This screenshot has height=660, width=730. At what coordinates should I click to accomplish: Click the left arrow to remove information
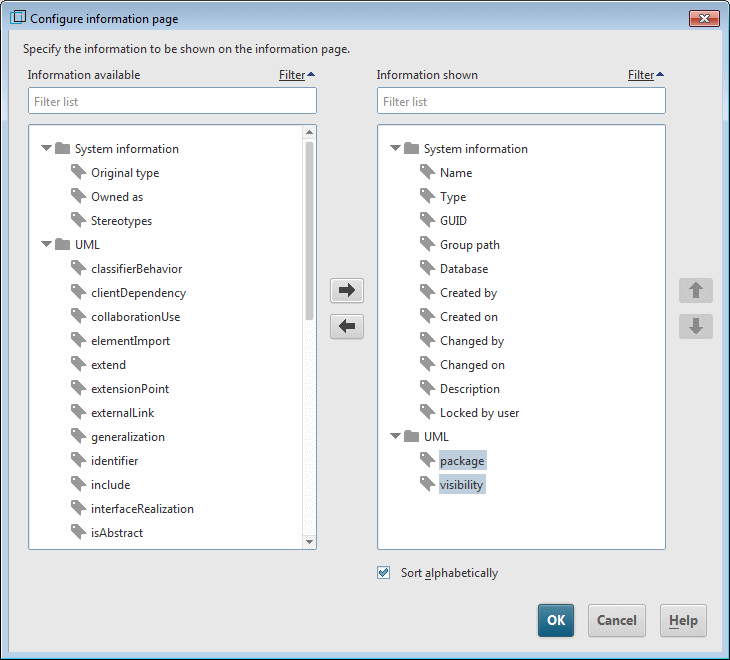point(347,326)
